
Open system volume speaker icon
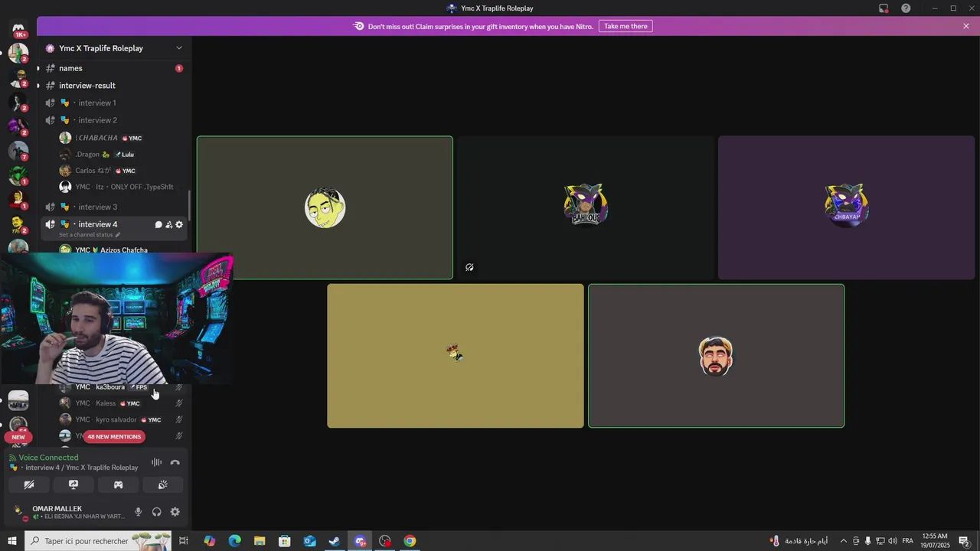pos(893,541)
